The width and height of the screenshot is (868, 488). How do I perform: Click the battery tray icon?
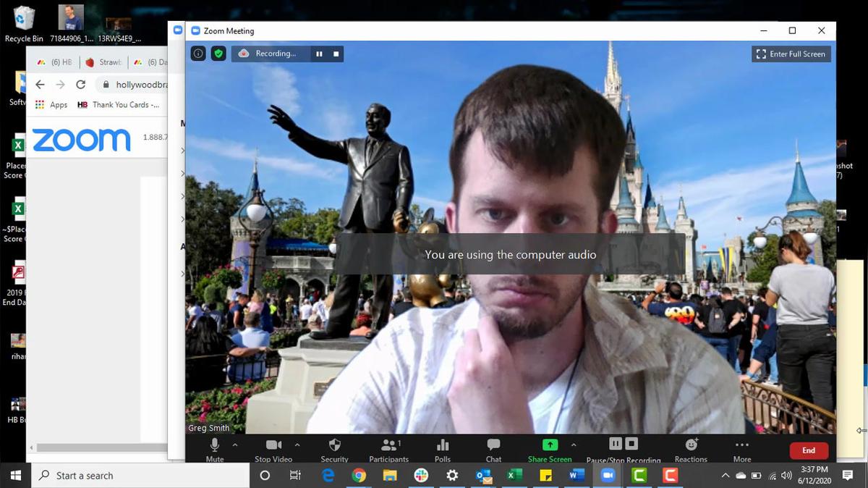pos(757,476)
